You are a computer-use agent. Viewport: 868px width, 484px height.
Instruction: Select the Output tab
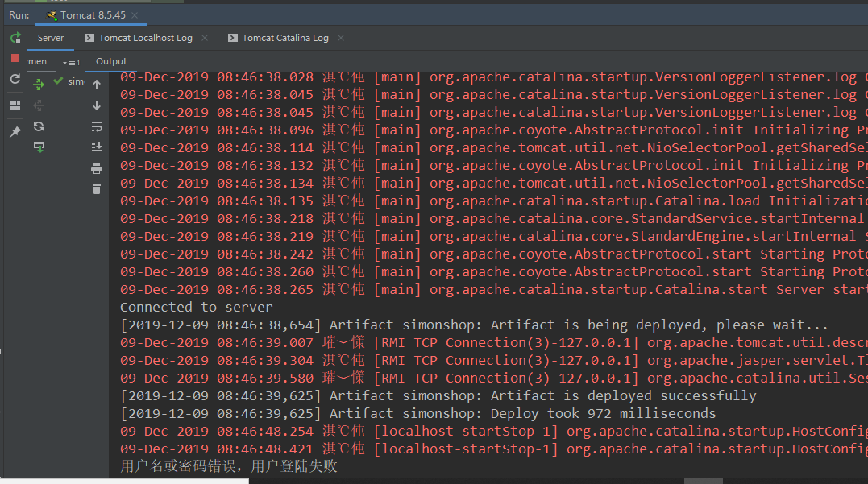point(111,61)
